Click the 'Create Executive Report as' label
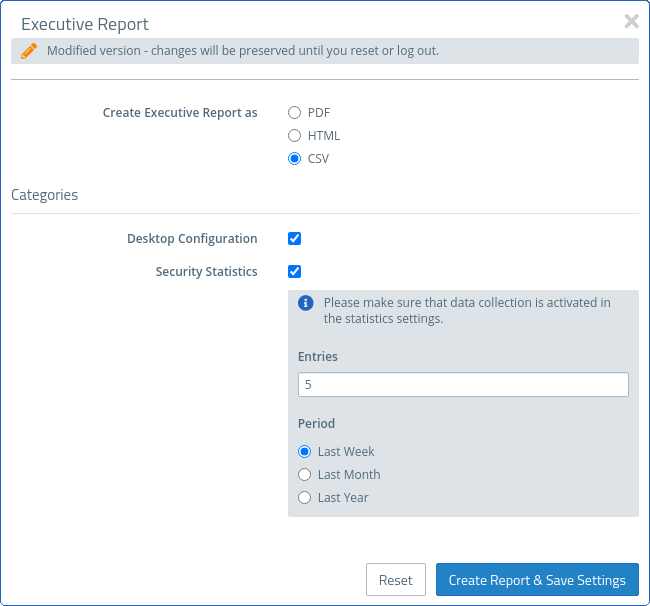Screen dimensions: 650x606 tap(180, 113)
